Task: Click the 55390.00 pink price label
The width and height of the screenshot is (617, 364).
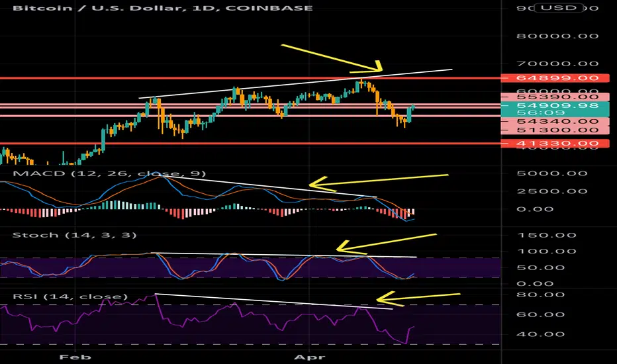Action: (x=555, y=97)
